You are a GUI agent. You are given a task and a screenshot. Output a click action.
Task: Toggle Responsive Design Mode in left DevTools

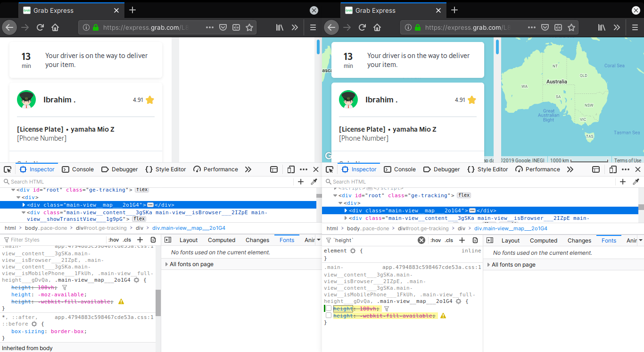pos(291,169)
